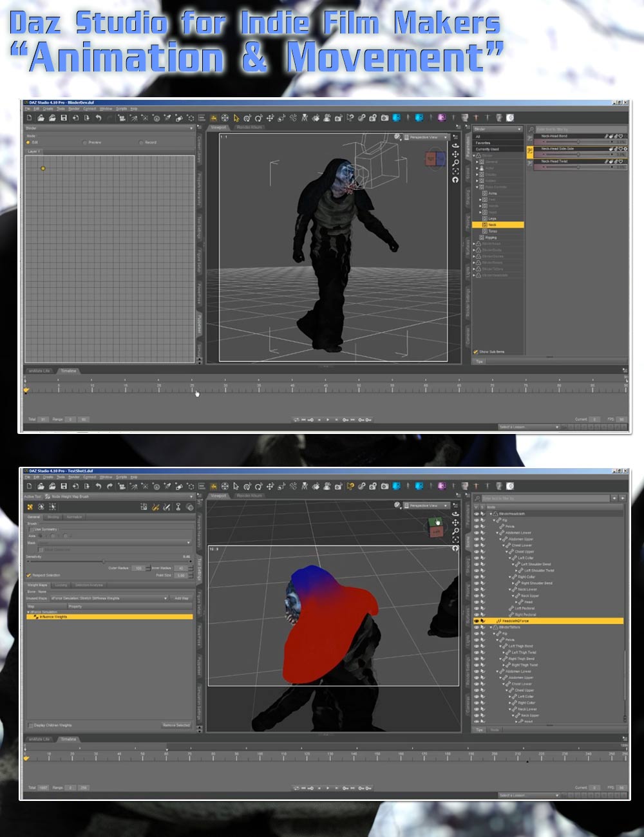Toggle eye visibility for Pelvis row
Viewport: 644px width, 837px height.
[x=477, y=526]
